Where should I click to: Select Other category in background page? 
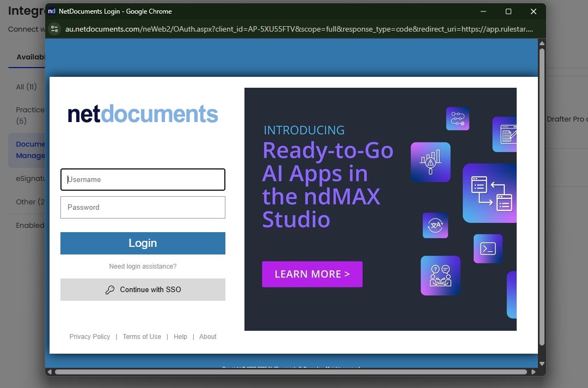[30, 202]
